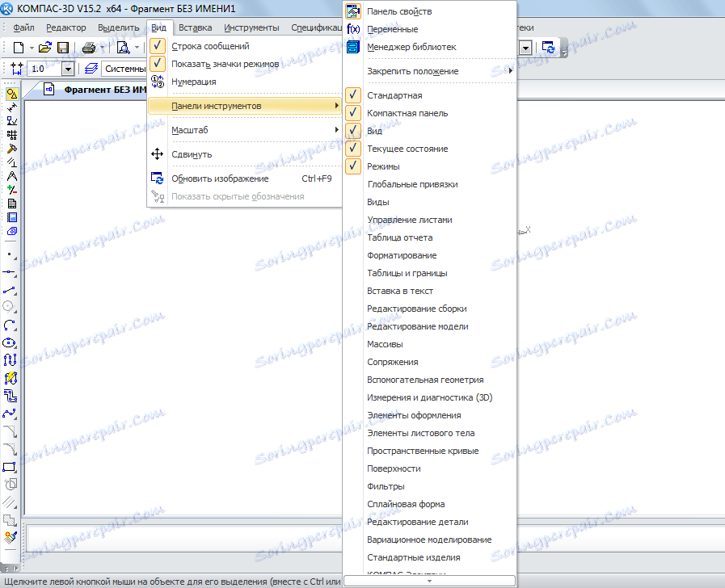The height and width of the screenshot is (588, 725).
Task: Expand Закрепить положение submenu
Action: (429, 71)
